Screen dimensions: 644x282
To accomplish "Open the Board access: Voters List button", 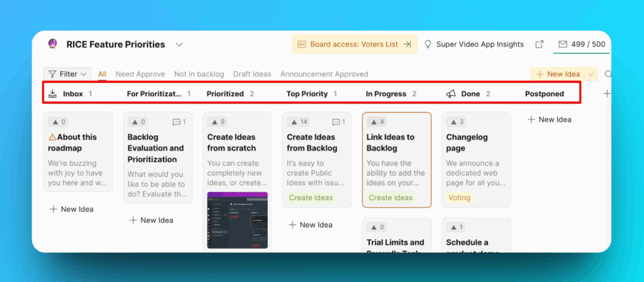I will pos(354,44).
